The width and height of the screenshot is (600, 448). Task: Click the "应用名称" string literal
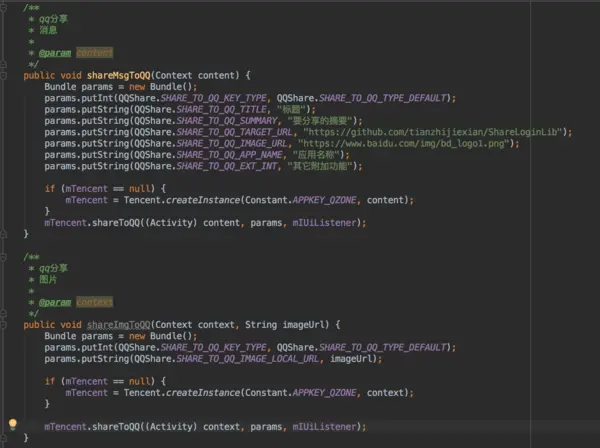[x=316, y=155]
